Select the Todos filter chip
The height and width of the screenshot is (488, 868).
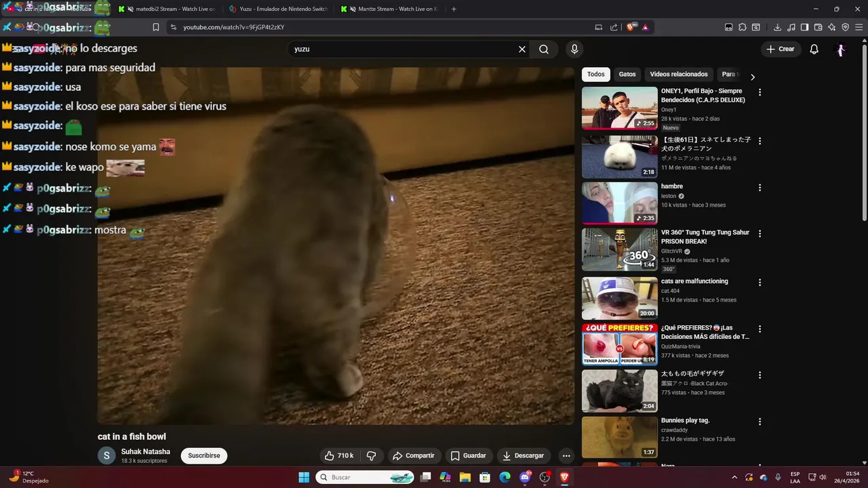coord(596,75)
